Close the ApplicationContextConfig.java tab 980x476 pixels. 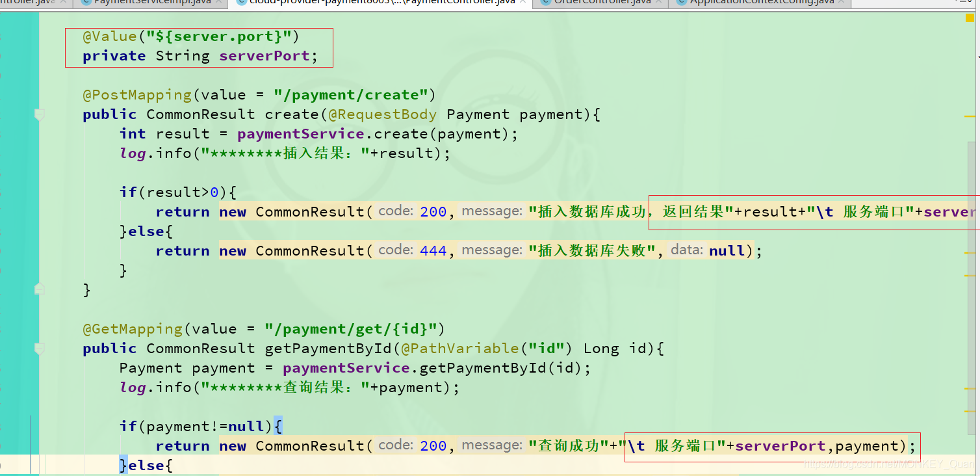(x=842, y=3)
